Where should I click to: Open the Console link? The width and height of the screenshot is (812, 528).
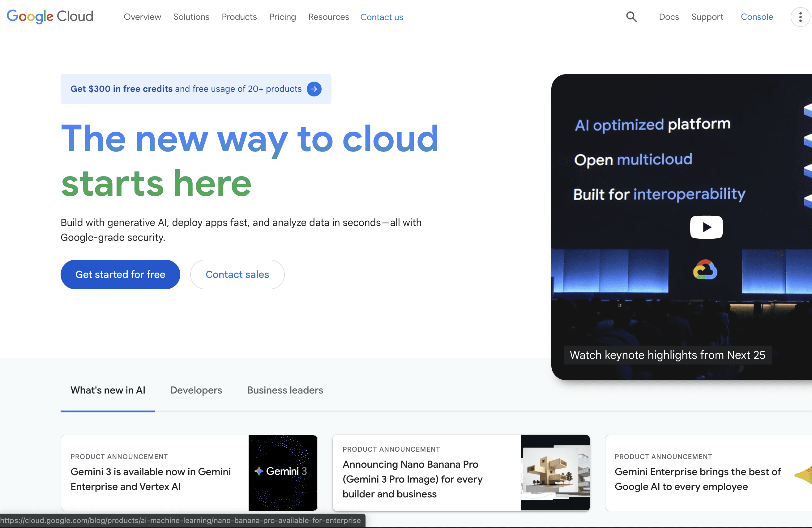pos(757,17)
